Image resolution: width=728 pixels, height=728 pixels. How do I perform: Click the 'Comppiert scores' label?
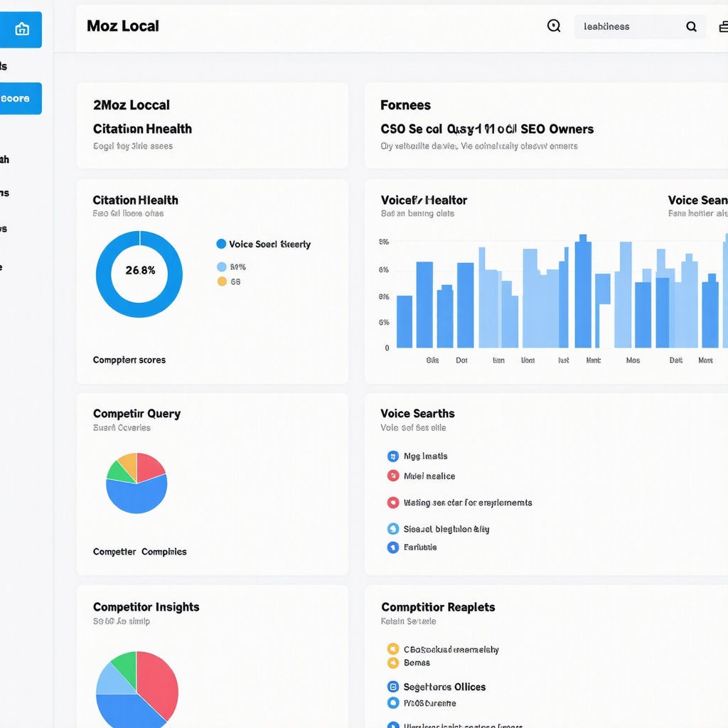[129, 360]
